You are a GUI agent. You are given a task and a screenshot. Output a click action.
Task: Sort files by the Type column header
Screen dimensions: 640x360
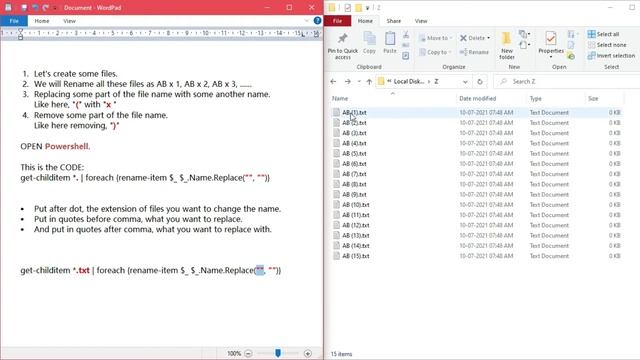[x=536, y=98]
